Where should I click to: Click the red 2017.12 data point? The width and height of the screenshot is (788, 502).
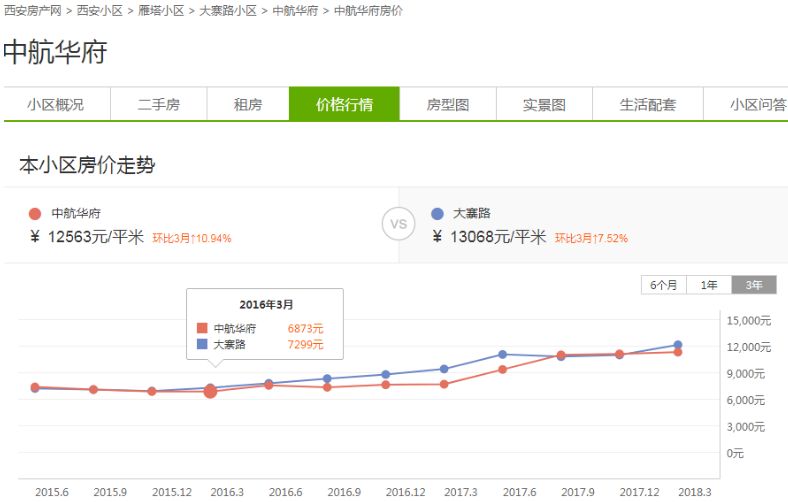click(620, 354)
